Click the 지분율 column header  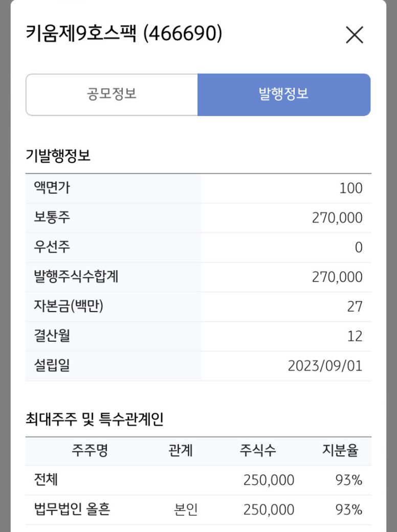tap(340, 451)
